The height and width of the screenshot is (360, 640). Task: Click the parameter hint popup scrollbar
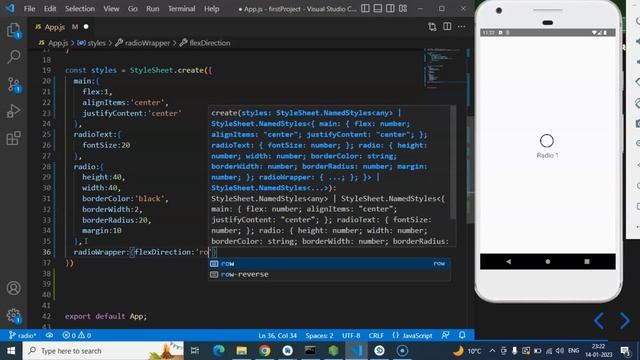[x=453, y=162]
